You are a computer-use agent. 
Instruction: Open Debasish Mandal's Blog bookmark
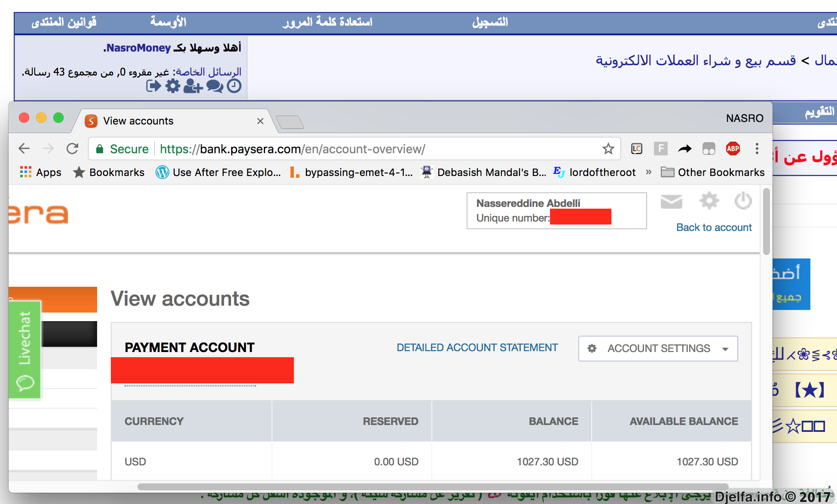[x=484, y=172]
